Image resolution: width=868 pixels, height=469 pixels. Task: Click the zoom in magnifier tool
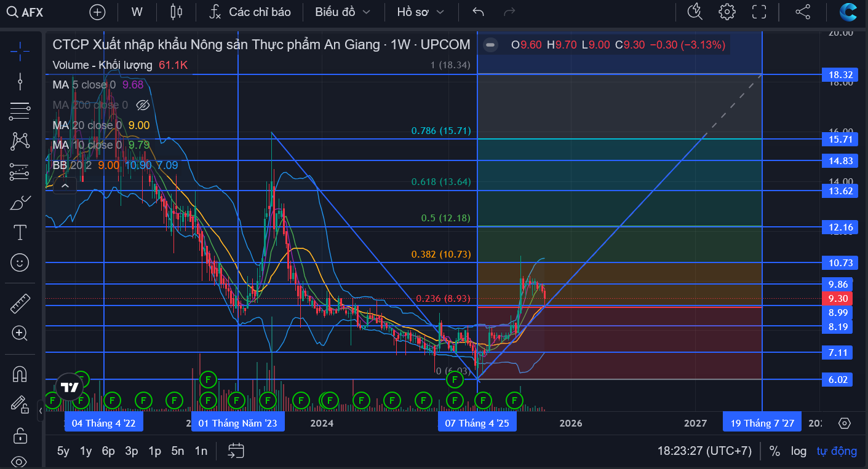pyautogui.click(x=20, y=334)
